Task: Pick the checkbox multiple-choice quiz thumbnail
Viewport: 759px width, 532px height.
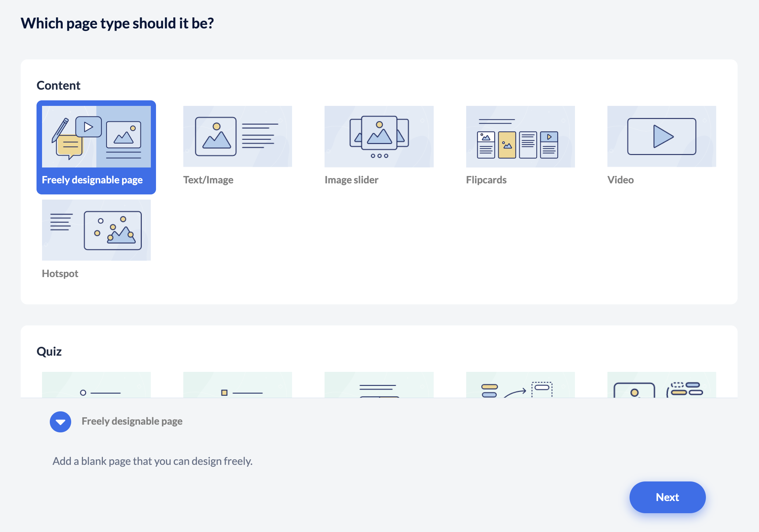Action: pyautogui.click(x=238, y=385)
